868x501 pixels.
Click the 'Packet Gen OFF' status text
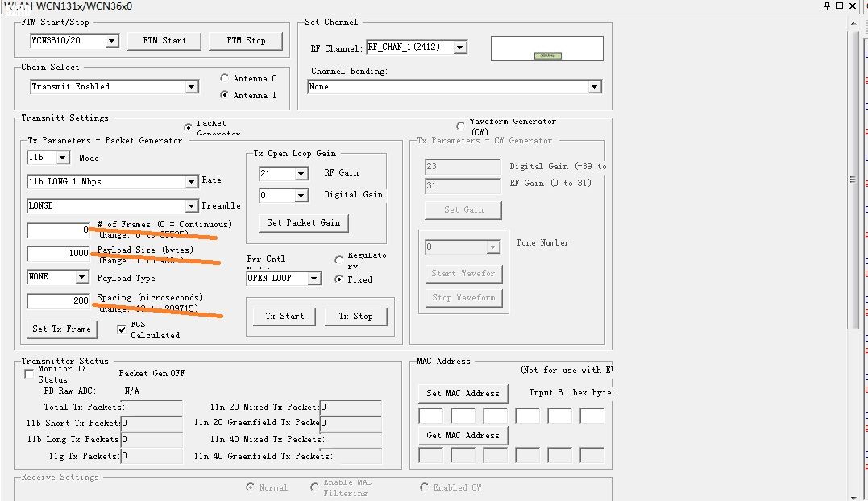coord(152,373)
